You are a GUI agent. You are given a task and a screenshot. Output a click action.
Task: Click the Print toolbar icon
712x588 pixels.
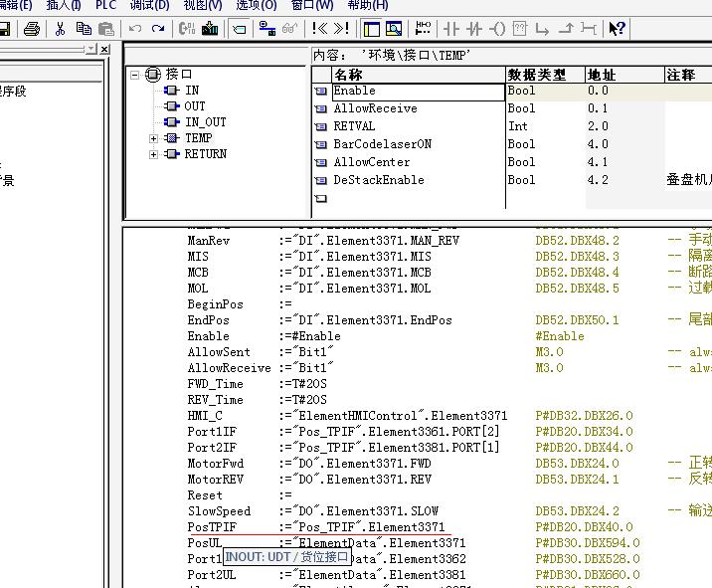(31, 29)
